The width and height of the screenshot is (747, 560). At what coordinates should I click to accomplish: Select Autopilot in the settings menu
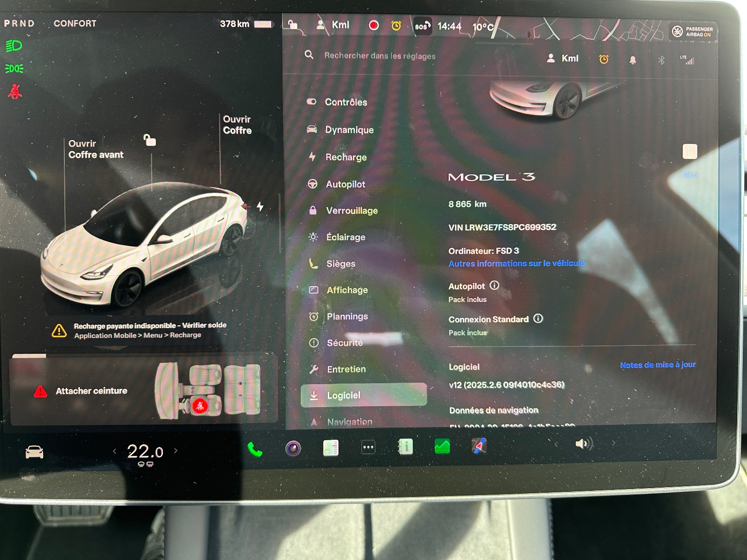345,184
